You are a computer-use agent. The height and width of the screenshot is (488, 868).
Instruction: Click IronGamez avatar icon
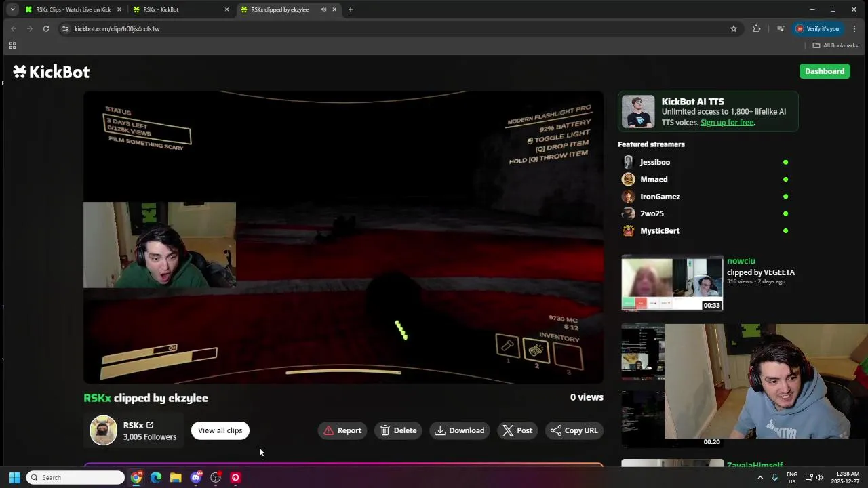[x=628, y=197]
